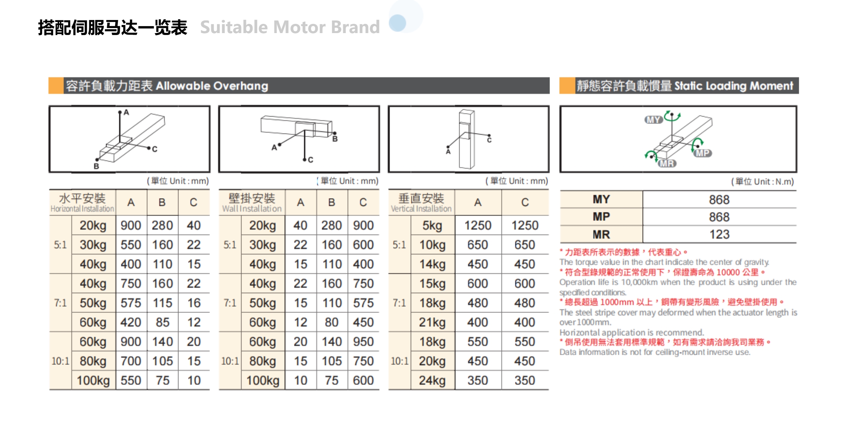Click the 'Wall Installation' table header
This screenshot has height=439, width=868.
coord(252,202)
